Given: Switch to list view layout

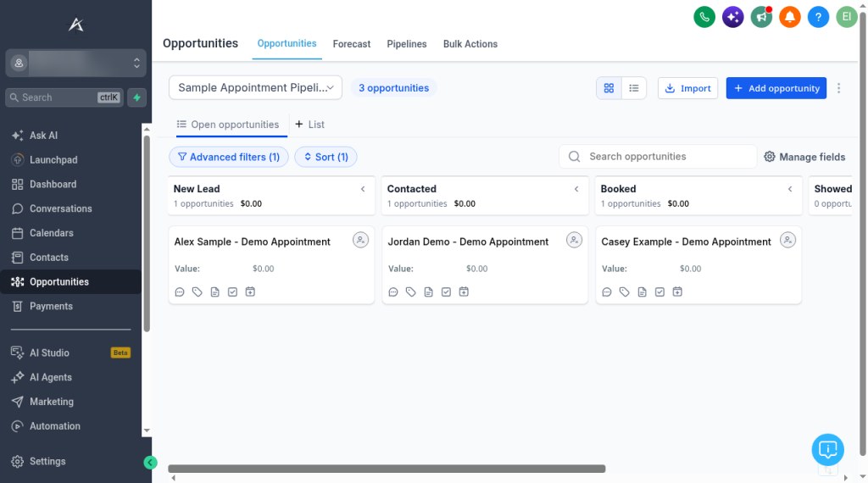Looking at the screenshot, I should coord(634,88).
